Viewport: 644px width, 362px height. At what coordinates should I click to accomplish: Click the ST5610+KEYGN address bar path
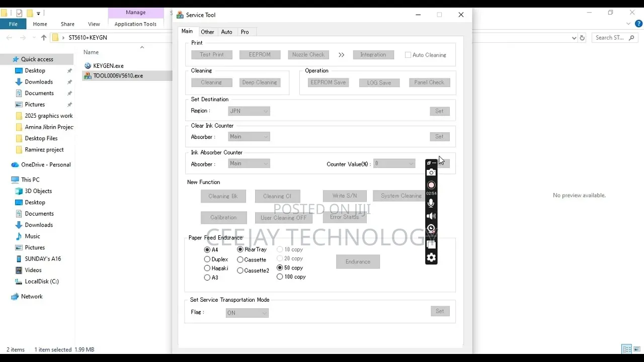tap(88, 38)
